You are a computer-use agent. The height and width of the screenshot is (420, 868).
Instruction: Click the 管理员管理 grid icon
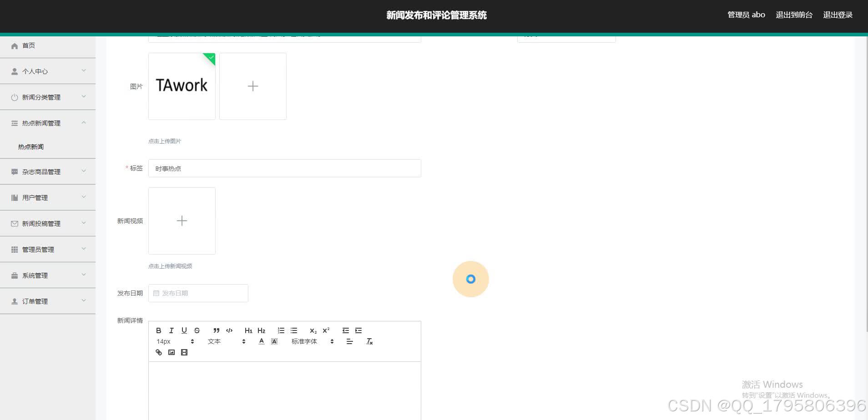[x=15, y=250]
